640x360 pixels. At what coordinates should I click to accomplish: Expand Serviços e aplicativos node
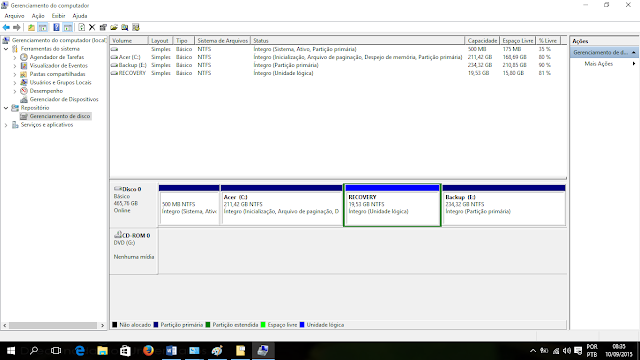coord(6,125)
